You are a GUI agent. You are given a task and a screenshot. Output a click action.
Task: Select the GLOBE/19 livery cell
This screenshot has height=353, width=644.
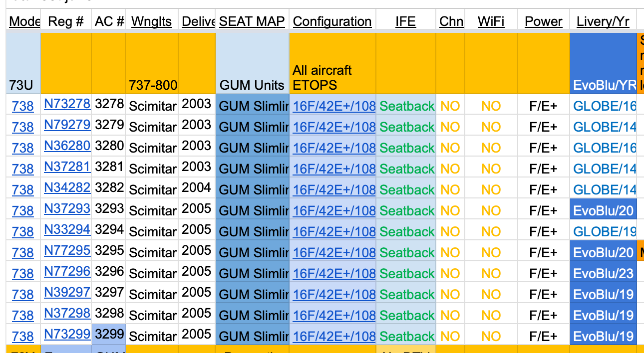click(x=603, y=231)
